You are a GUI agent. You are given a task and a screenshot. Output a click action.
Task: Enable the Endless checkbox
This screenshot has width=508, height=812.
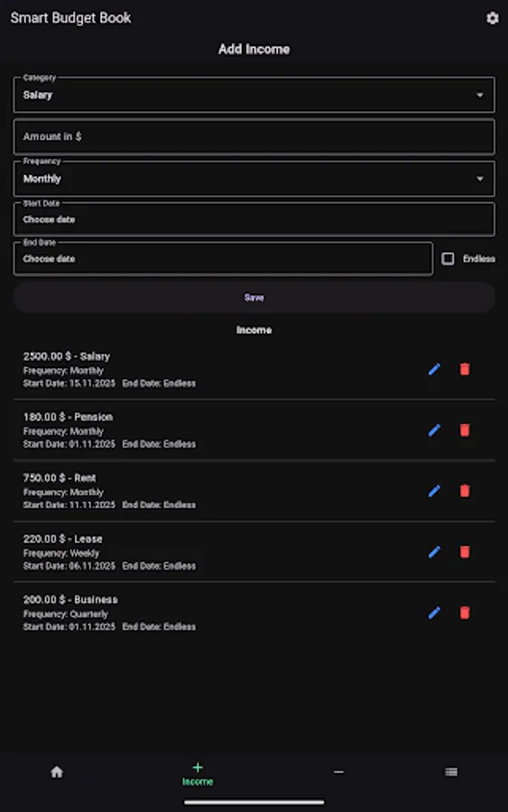[448, 258]
